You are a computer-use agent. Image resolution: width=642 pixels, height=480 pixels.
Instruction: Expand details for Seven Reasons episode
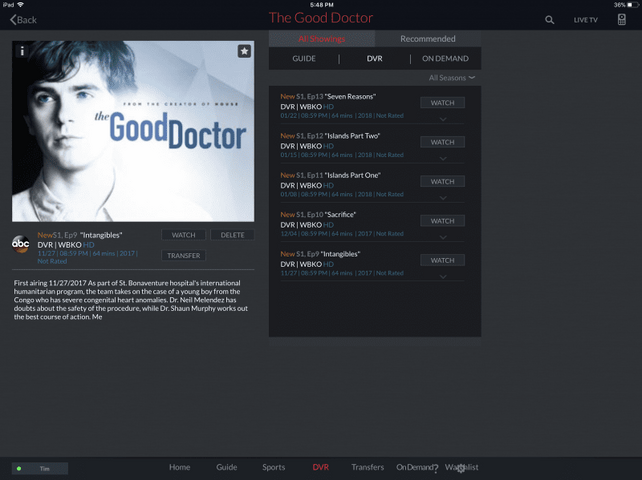click(443, 119)
